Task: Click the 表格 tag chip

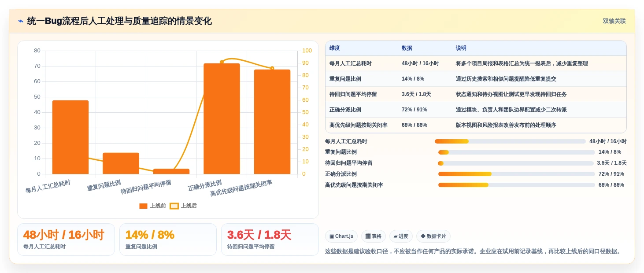Action: (374, 236)
